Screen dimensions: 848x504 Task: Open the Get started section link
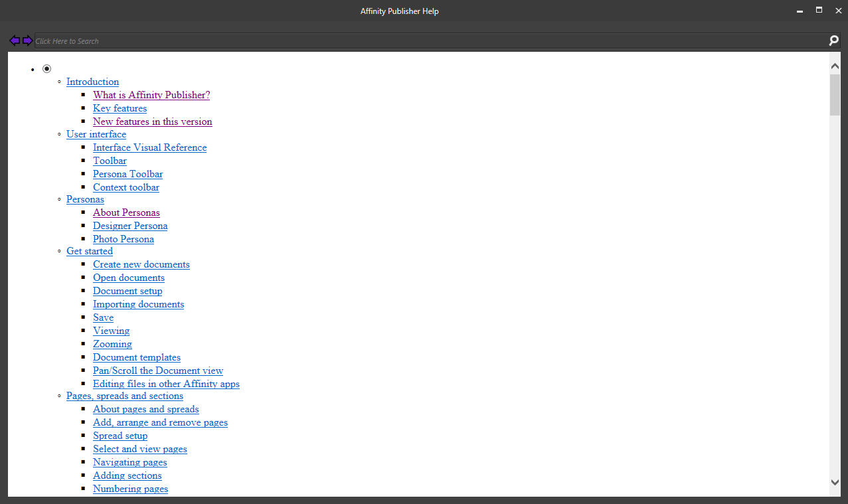coord(90,251)
